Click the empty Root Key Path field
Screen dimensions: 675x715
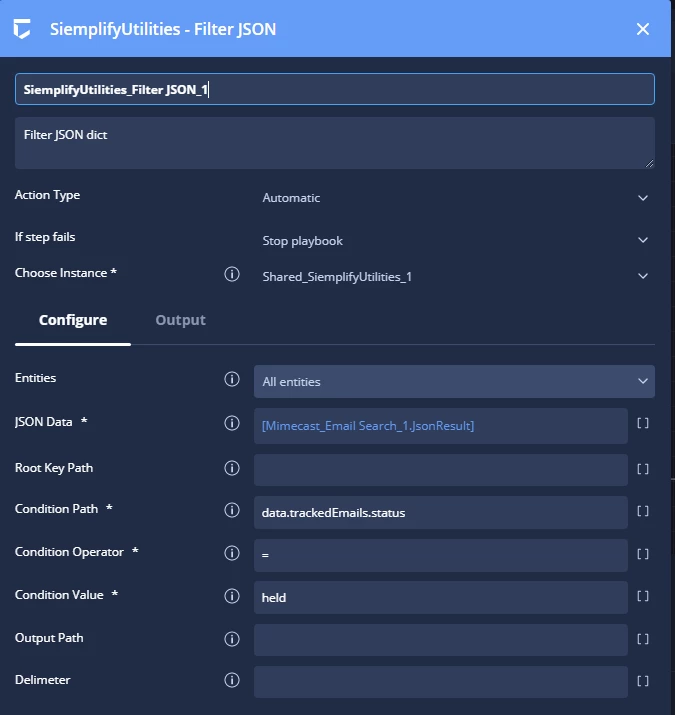(x=441, y=470)
